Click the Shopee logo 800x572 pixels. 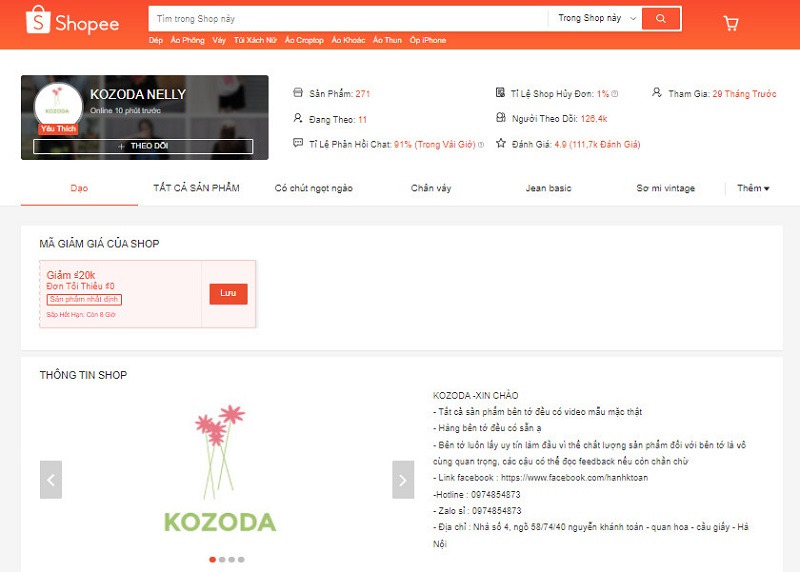click(x=72, y=21)
